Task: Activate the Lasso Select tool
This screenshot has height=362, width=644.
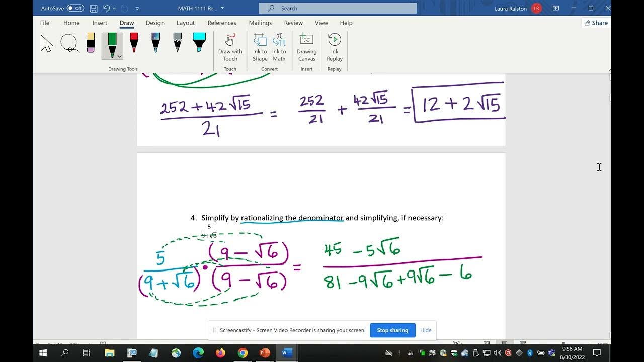Action: 69,44
